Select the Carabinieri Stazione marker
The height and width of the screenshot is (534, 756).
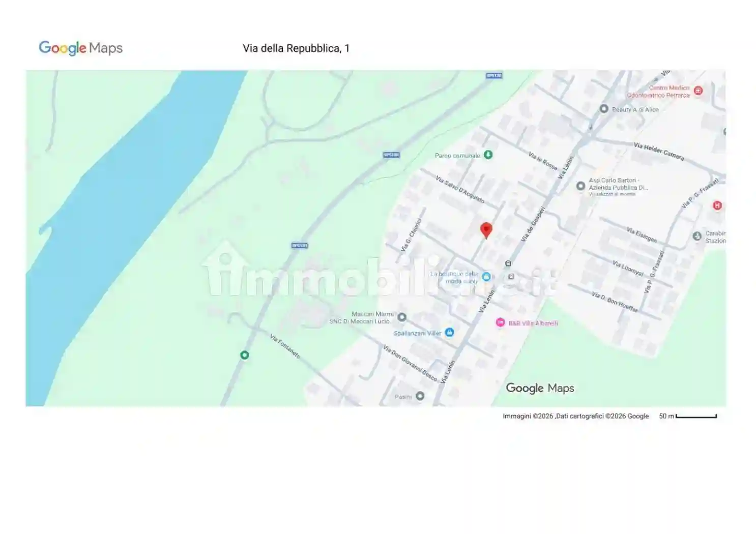pyautogui.click(x=697, y=236)
